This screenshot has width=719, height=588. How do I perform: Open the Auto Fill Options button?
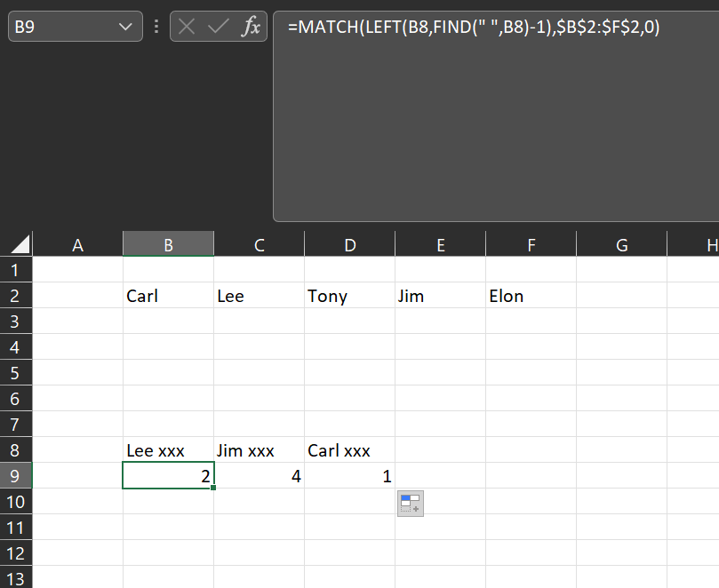pyautogui.click(x=411, y=504)
